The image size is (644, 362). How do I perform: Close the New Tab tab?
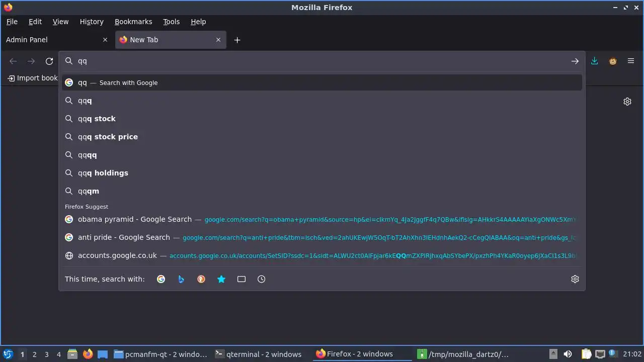pos(218,40)
